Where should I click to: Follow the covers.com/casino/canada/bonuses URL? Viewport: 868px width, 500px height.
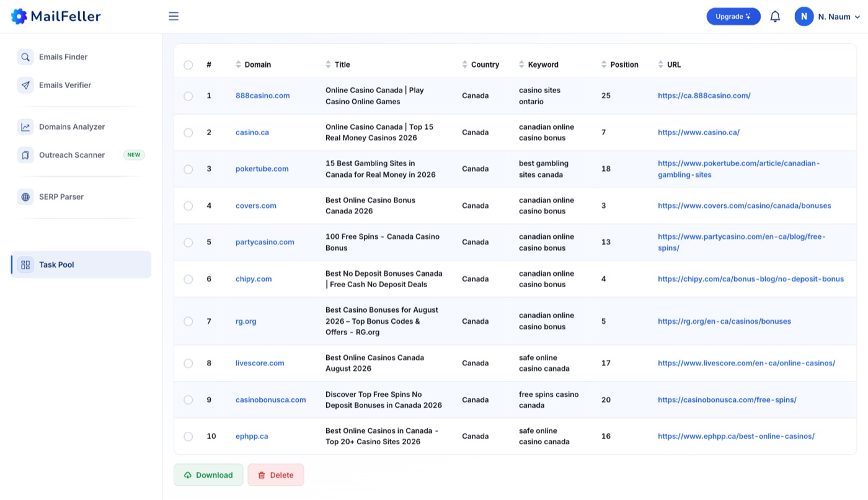pyautogui.click(x=745, y=205)
